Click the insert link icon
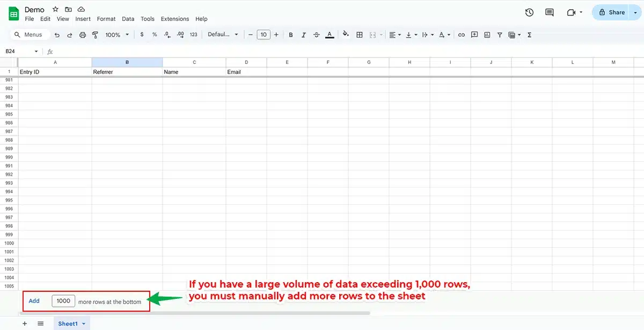The height and width of the screenshot is (330, 644). pos(461,35)
